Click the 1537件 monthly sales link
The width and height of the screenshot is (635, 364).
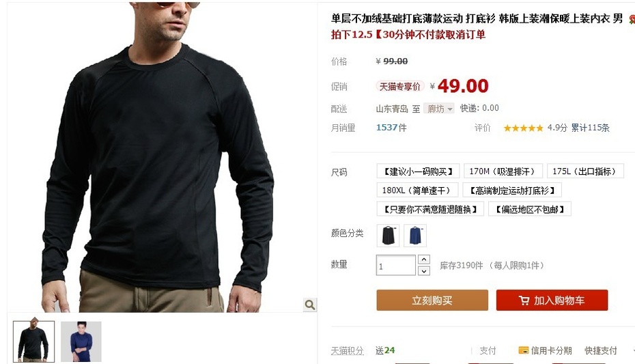point(391,128)
